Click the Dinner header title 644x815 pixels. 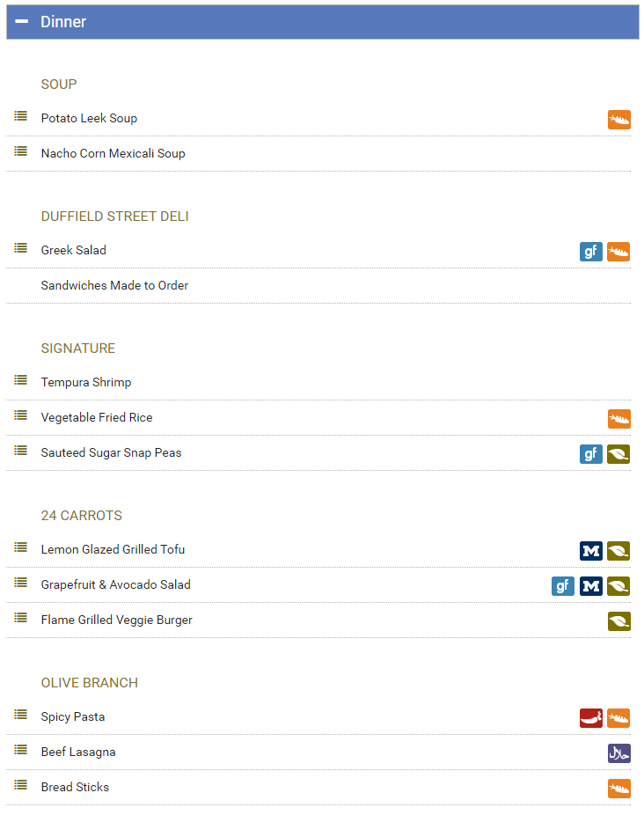point(63,22)
